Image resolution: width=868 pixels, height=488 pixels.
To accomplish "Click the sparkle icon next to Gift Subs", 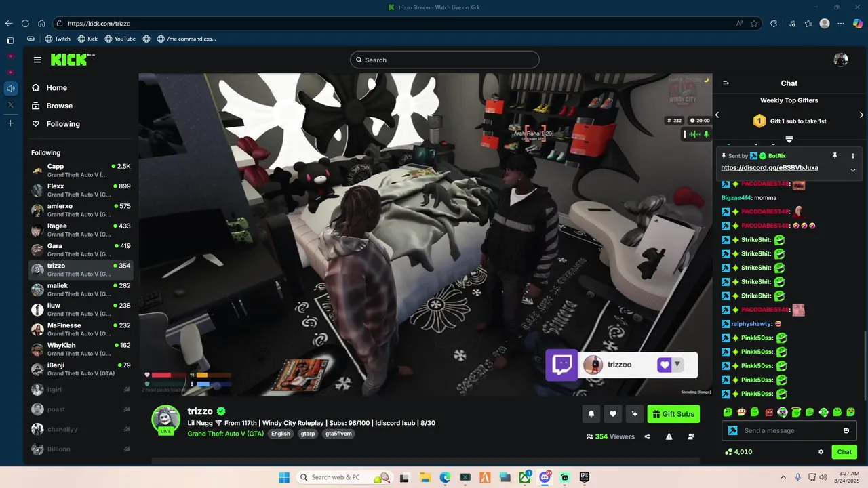I will tap(635, 414).
